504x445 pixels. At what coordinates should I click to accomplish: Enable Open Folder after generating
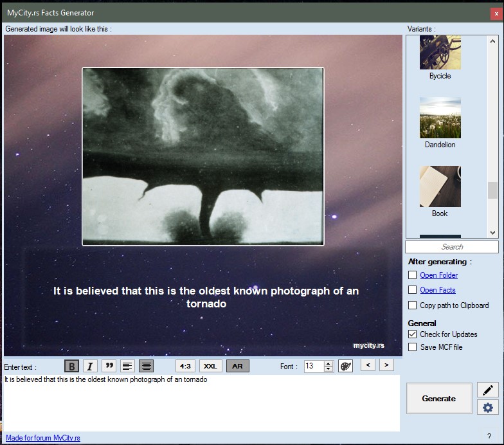[413, 275]
